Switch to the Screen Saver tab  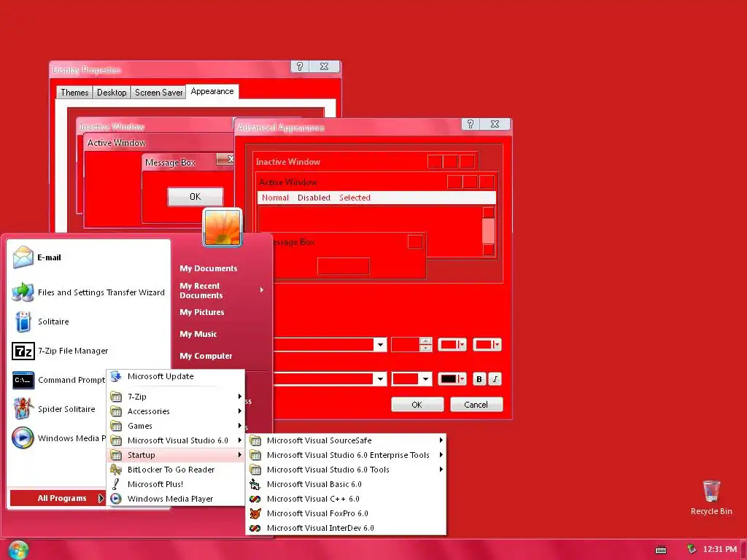[158, 93]
